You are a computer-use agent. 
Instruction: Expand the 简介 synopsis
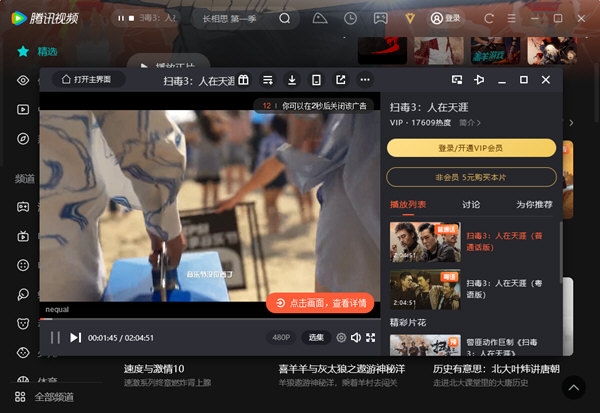point(469,122)
